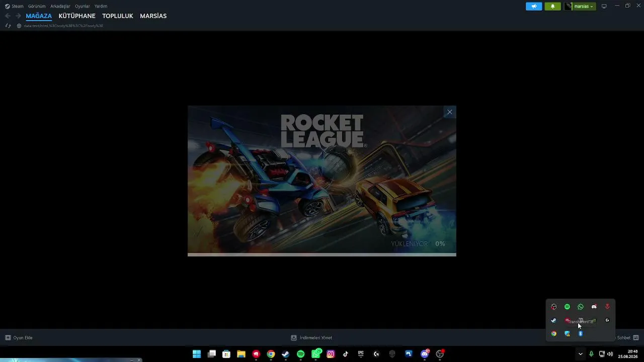Viewport: 644px width, 362px height.
Task: Open Steam from the taskbar
Action: pyautogui.click(x=286, y=354)
